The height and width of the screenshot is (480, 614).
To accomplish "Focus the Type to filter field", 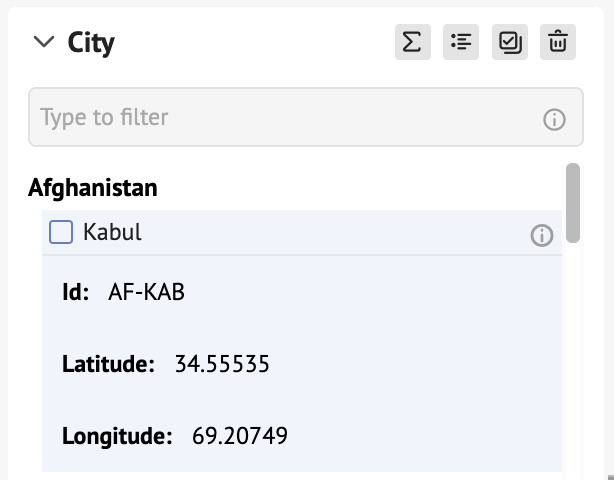I will click(306, 117).
